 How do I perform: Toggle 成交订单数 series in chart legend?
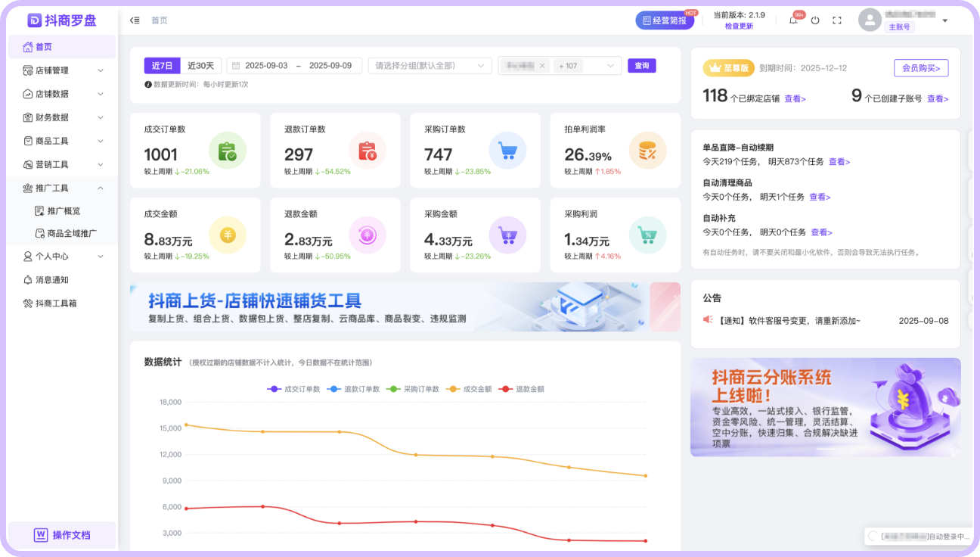pos(295,389)
